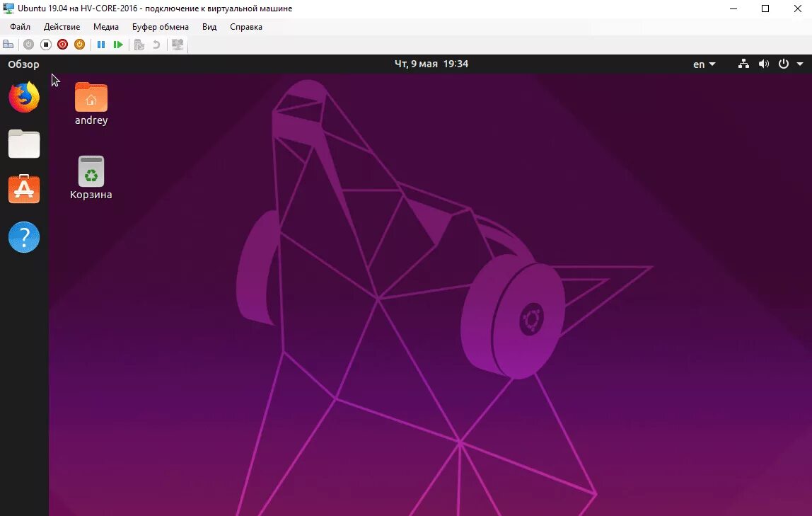Open the Вид menu
The width and height of the screenshot is (812, 516).
pos(209,27)
